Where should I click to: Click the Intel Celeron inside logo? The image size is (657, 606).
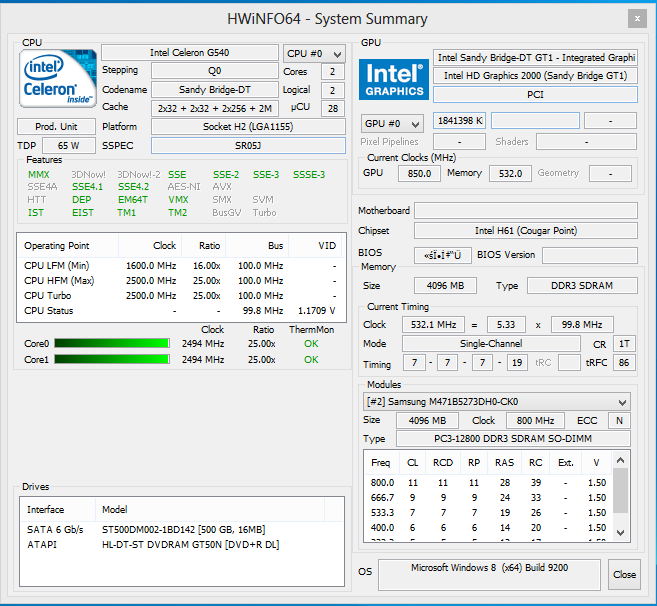tap(57, 80)
